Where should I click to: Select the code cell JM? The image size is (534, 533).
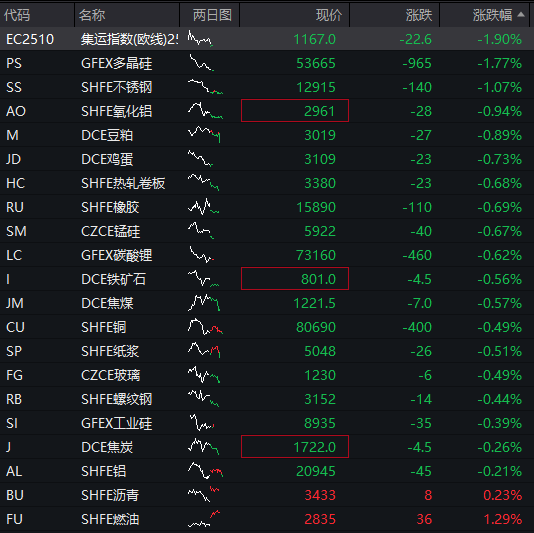click(x=15, y=303)
